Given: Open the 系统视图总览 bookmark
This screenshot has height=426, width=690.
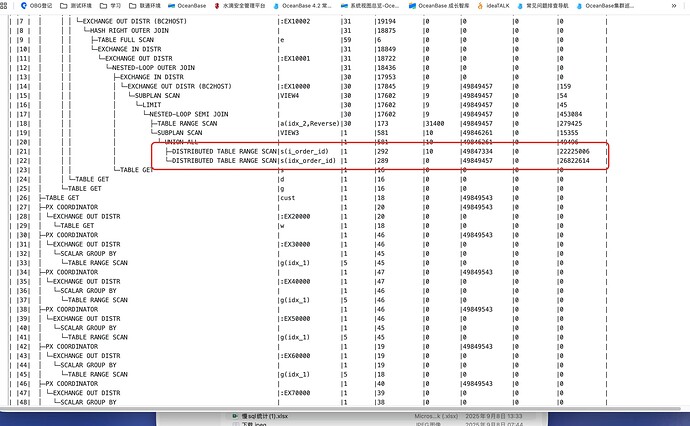Looking at the screenshot, I should tap(370, 6).
